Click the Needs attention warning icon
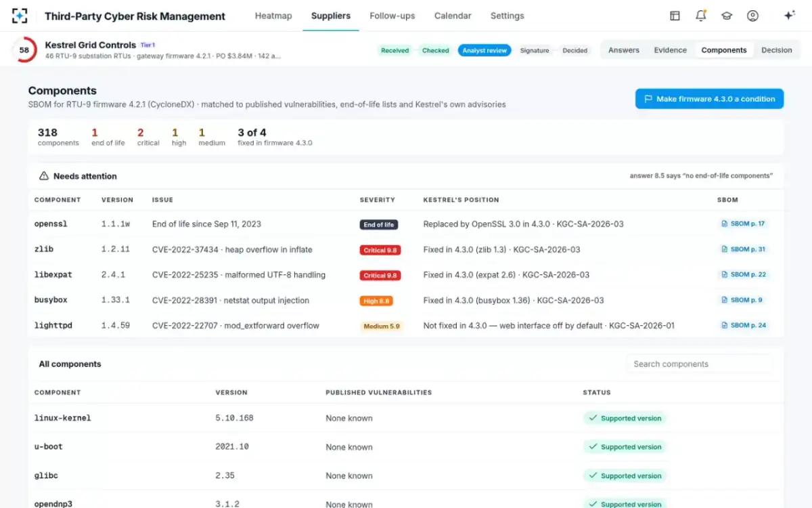812x508 pixels. 44,176
